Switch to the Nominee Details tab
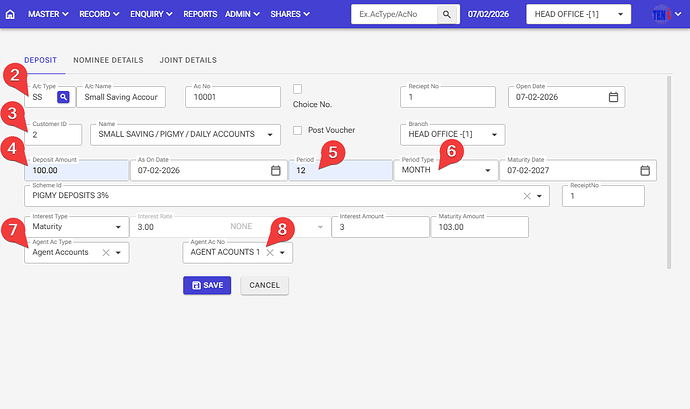 click(x=108, y=60)
